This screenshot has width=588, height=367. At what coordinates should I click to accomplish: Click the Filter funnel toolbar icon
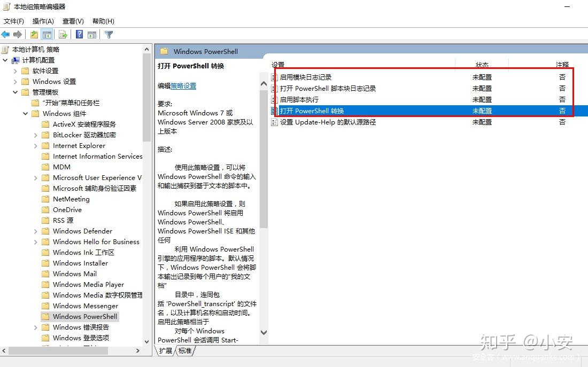(x=109, y=35)
